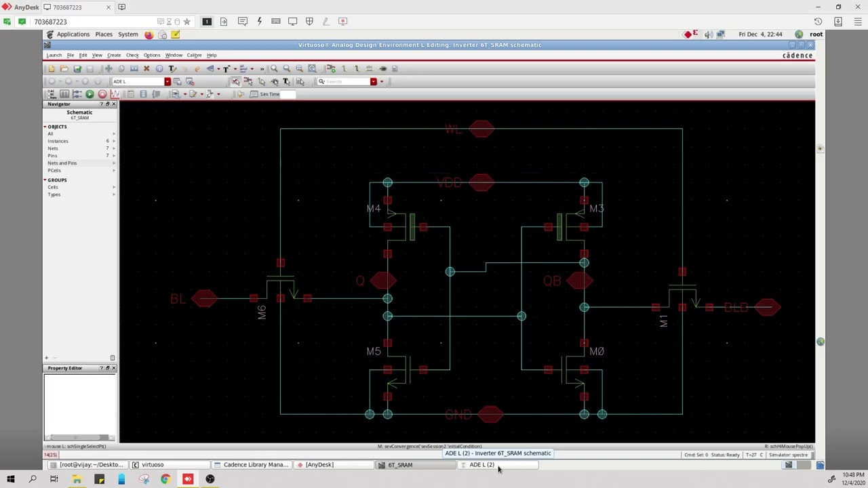Open the Properties info icon

(159, 68)
